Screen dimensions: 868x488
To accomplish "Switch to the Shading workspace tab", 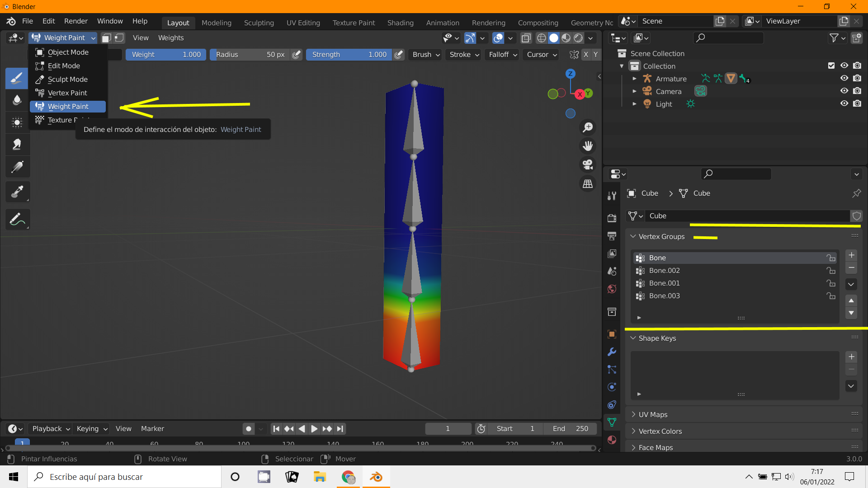I will (400, 23).
